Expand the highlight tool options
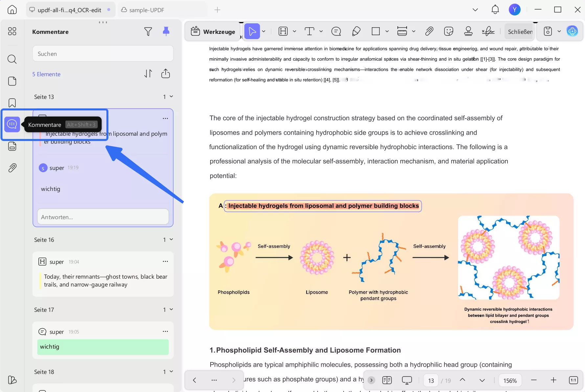Image resolution: width=585 pixels, height=392 pixels. pos(294,31)
